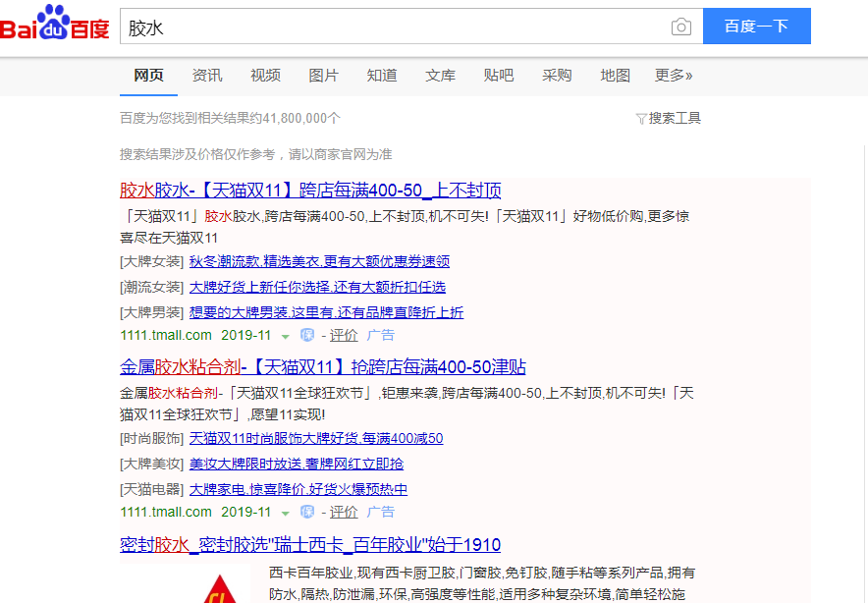This screenshot has width=868, height=603.
Task: Switch to the 视频 tab
Action: coord(265,76)
